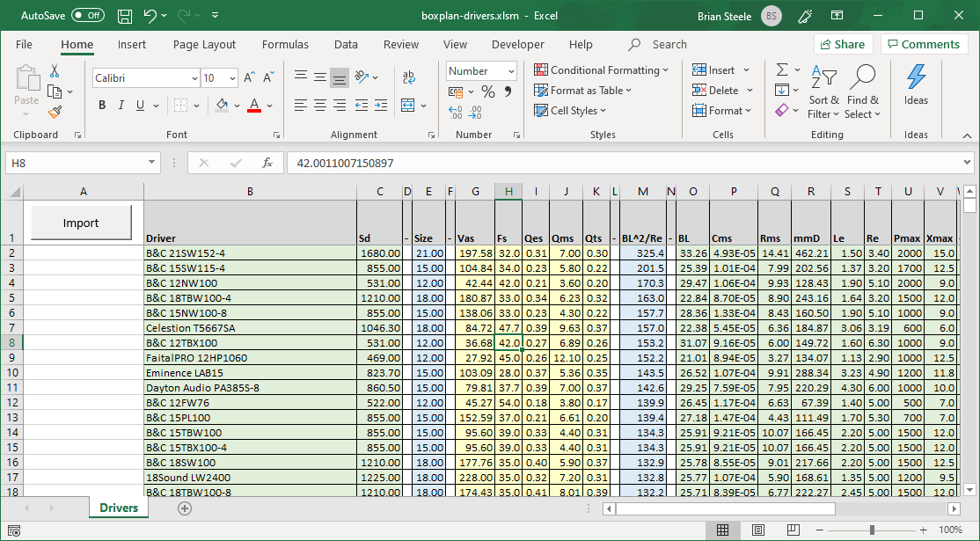This screenshot has width=980, height=541.
Task: Click the Increase Decimal icon
Action: (456, 113)
